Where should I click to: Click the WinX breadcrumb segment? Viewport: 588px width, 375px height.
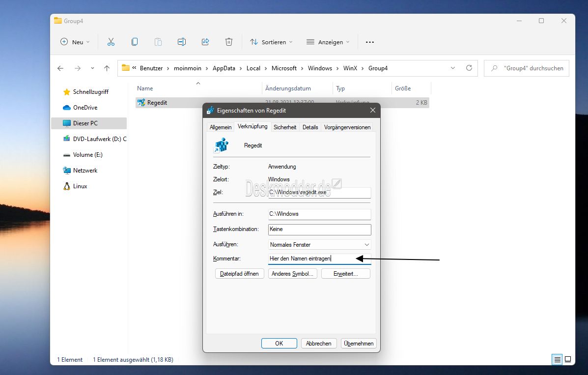[x=350, y=68]
